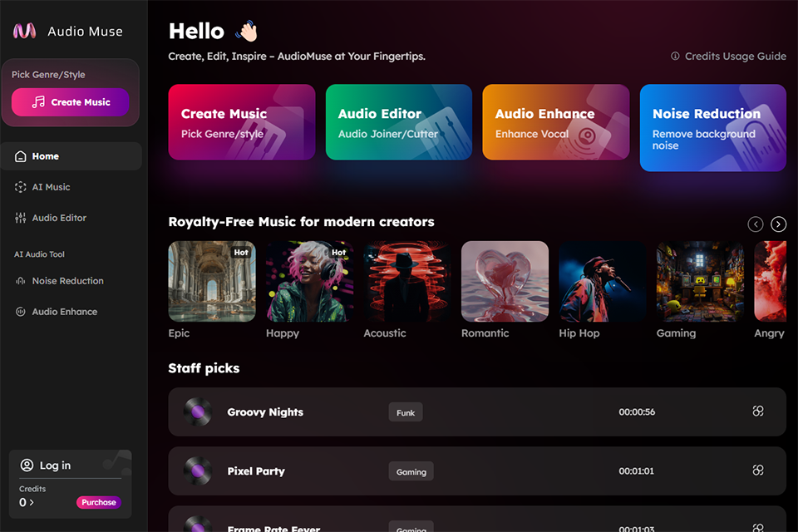Expand the credits chevron next to 0
This screenshot has width=798, height=532.
pyautogui.click(x=32, y=502)
